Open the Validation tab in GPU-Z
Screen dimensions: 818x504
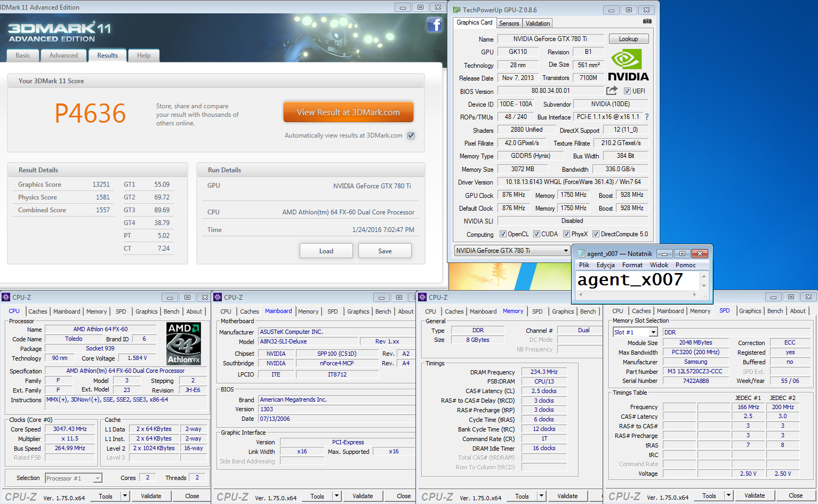(x=538, y=23)
